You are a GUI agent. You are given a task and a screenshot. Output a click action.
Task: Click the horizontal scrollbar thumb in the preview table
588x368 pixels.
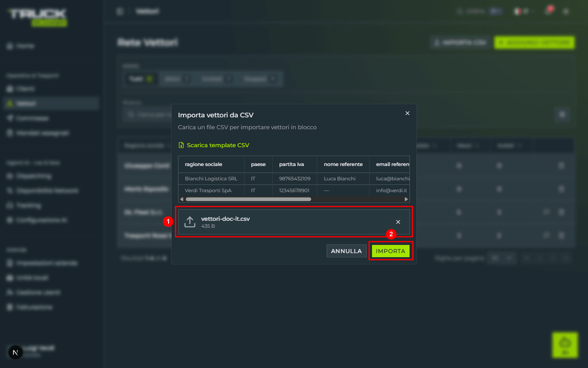point(248,200)
